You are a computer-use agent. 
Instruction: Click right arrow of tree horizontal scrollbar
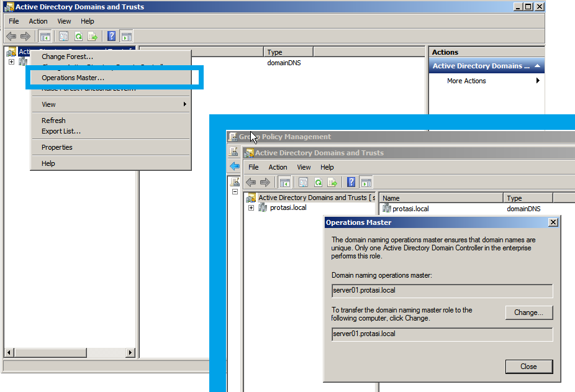coord(130,353)
